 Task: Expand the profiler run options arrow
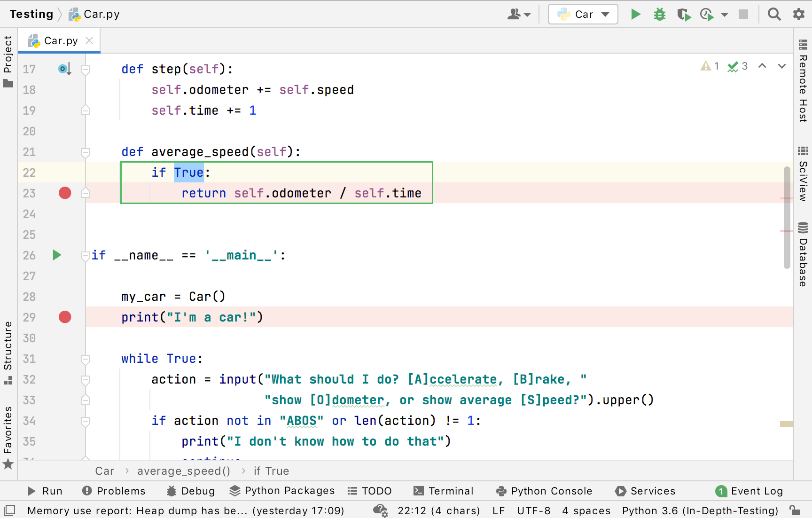tap(725, 15)
